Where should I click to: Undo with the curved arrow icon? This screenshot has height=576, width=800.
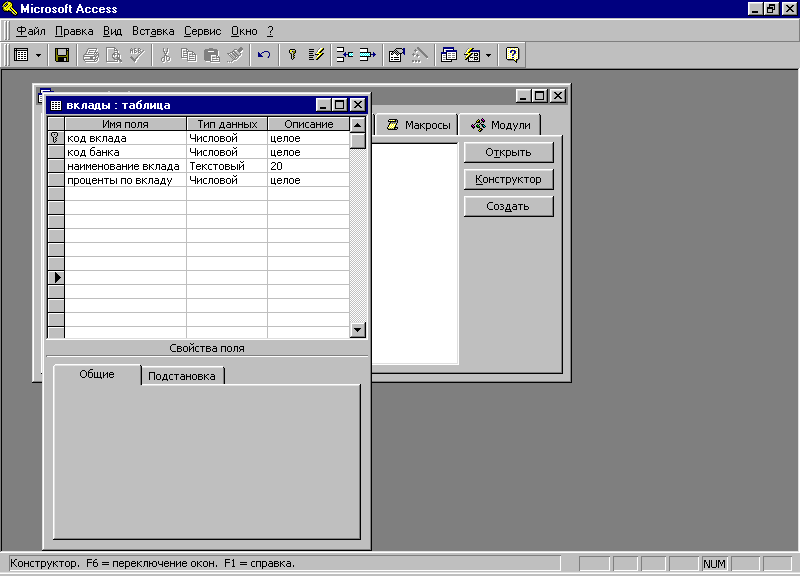pos(264,55)
